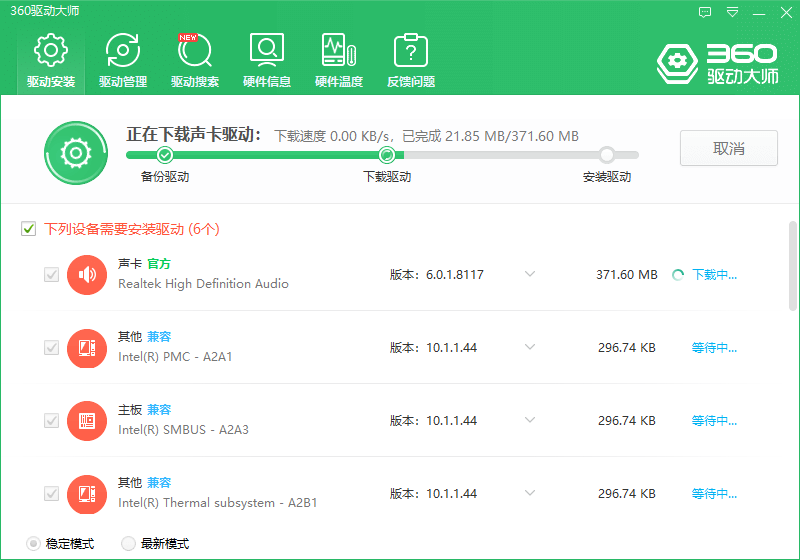The image size is (800, 560).
Task: Click the 备份驱动 step marker
Action: coord(165,155)
